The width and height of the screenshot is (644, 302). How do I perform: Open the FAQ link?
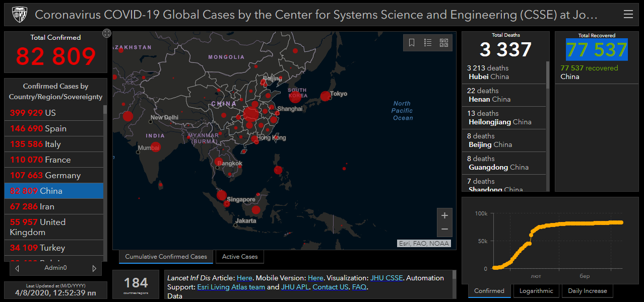[x=359, y=287]
